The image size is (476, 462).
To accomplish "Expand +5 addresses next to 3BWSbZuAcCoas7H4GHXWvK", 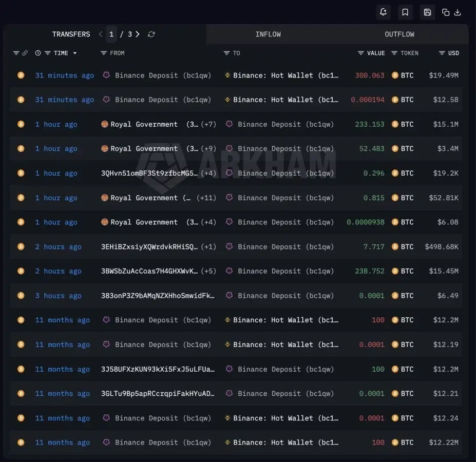I will (208, 271).
